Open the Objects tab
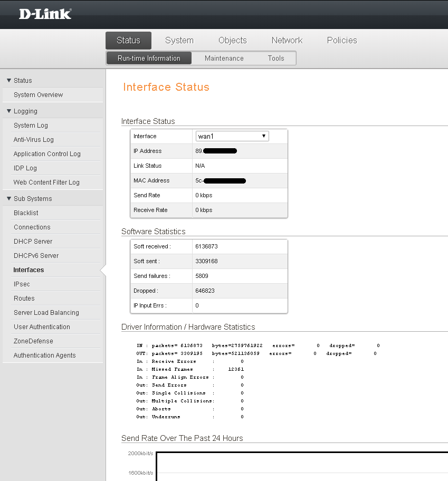Screen dimensions: 448x481 [x=232, y=41]
